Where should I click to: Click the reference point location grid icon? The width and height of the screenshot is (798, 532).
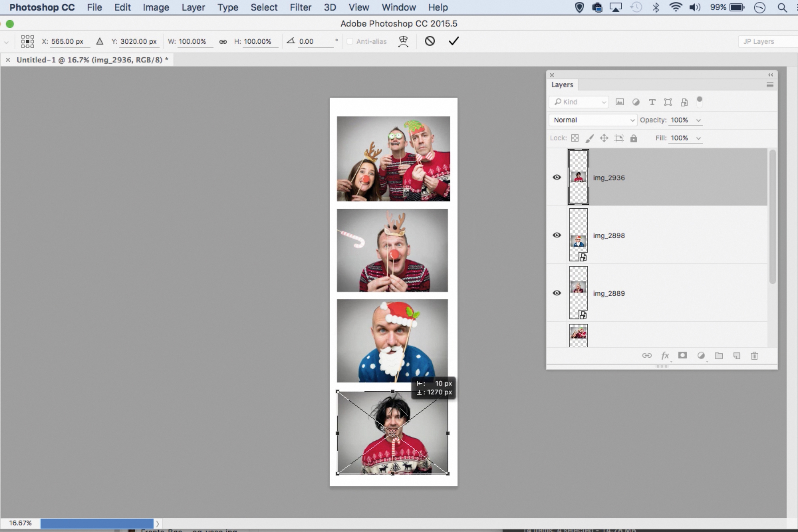[x=27, y=41]
